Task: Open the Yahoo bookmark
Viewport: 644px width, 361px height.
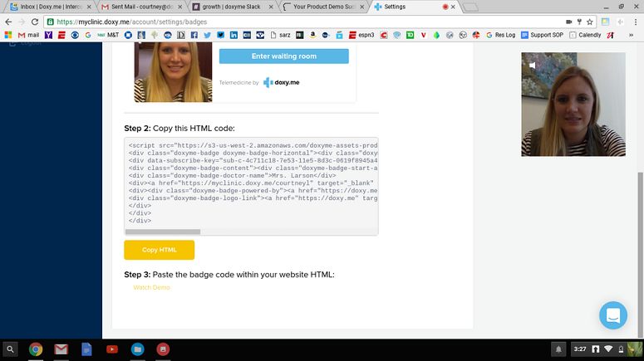Action: (48, 36)
